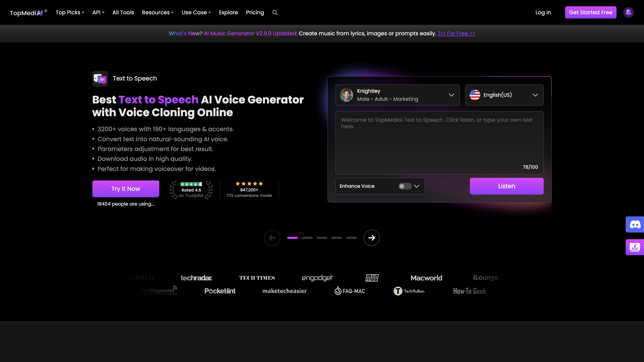Click the Text to Speech product icon
The height and width of the screenshot is (362, 644).
pyautogui.click(x=100, y=79)
